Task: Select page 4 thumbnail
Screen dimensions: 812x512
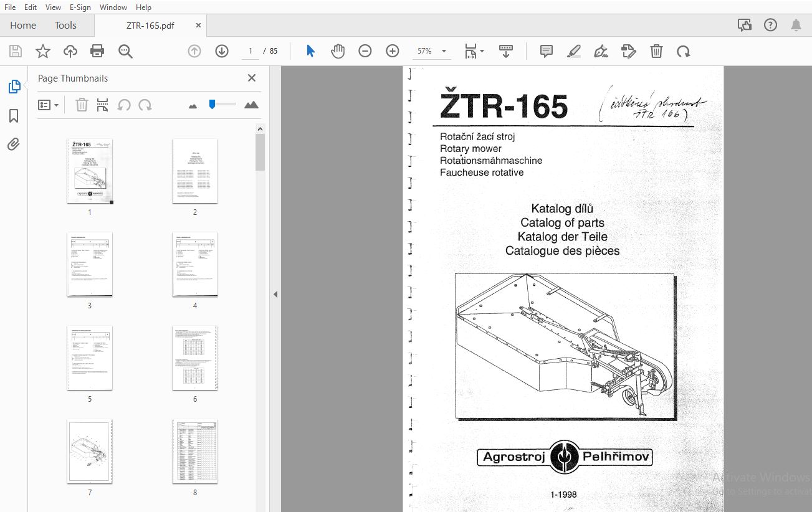Action: click(x=195, y=265)
